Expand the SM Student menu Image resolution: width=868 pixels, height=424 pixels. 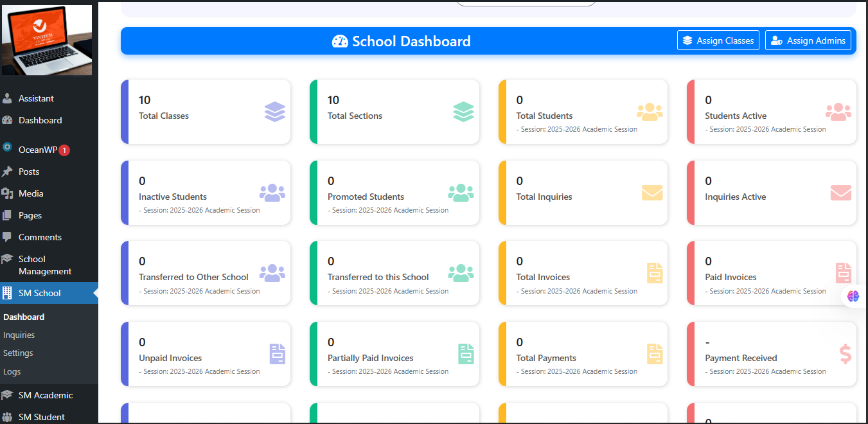point(41,417)
